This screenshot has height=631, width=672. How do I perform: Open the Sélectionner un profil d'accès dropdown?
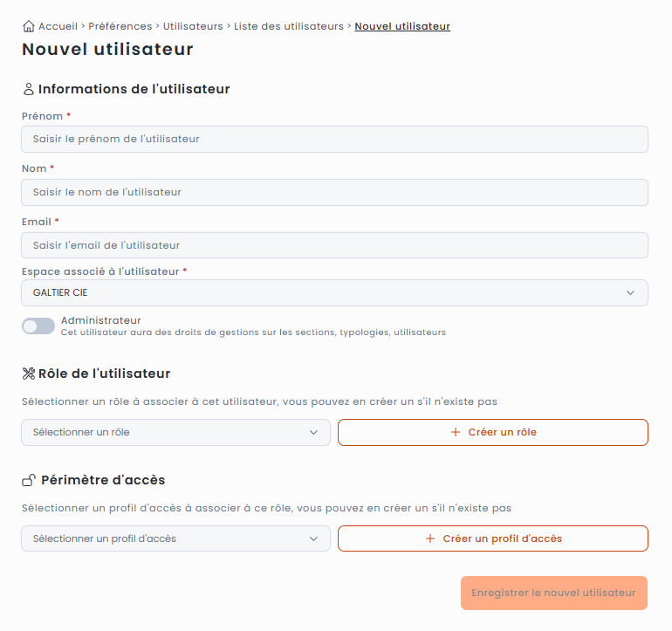[x=175, y=538]
